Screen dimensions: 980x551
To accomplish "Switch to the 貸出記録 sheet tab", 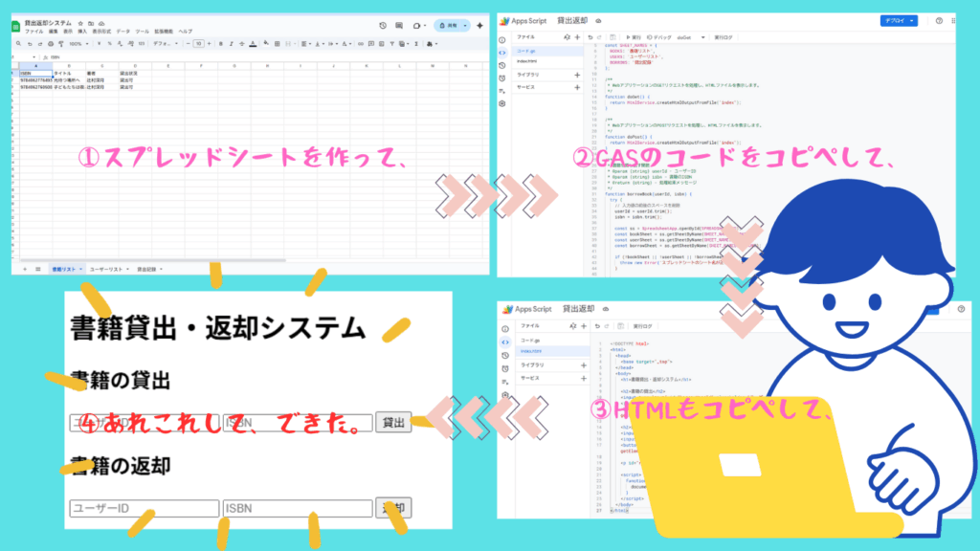I will click(x=149, y=270).
